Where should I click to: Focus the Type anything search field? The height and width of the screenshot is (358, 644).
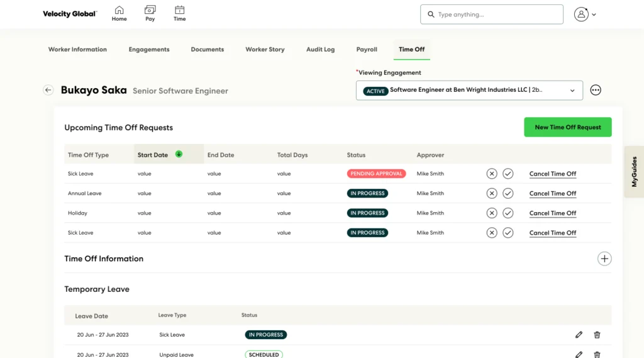(492, 14)
